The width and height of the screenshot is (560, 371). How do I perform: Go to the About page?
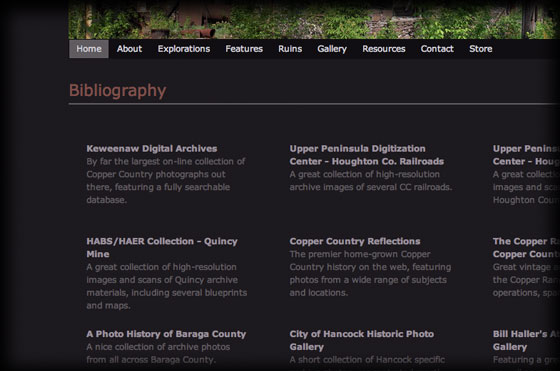(129, 49)
